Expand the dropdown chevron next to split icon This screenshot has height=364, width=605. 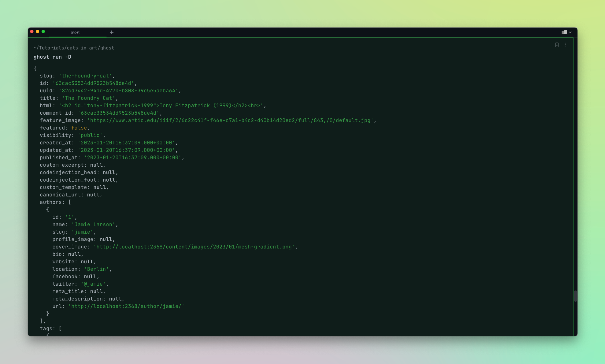571,32
